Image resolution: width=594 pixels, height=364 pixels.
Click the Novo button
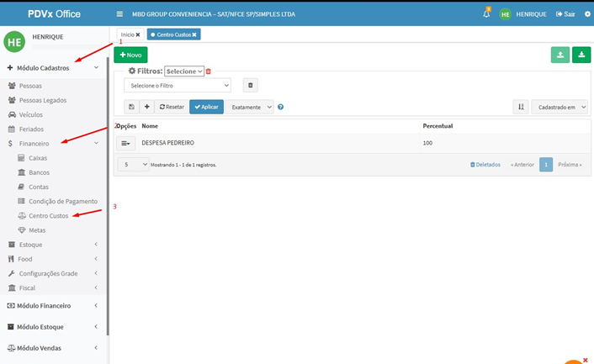[x=130, y=55]
